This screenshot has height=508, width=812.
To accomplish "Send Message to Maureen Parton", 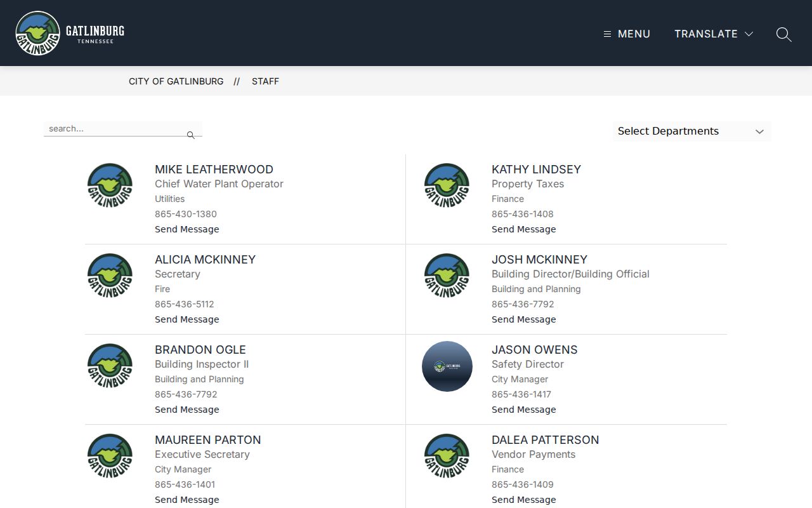I will [187, 500].
